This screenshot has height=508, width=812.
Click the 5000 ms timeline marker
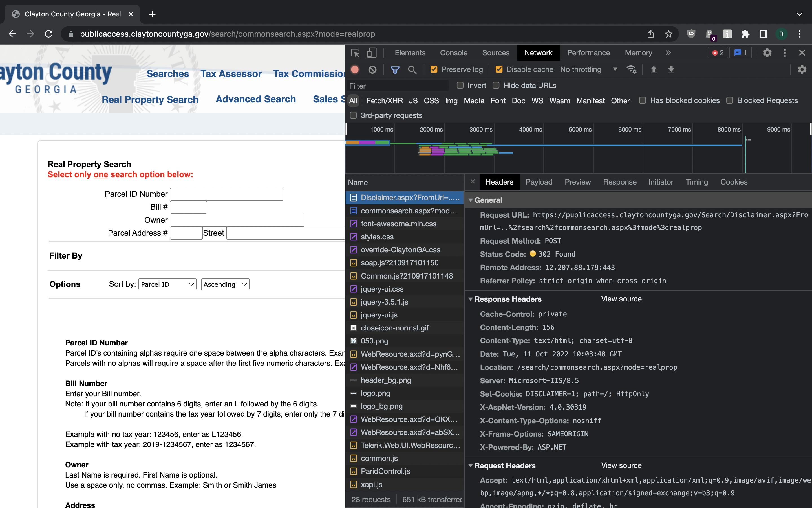click(580, 129)
